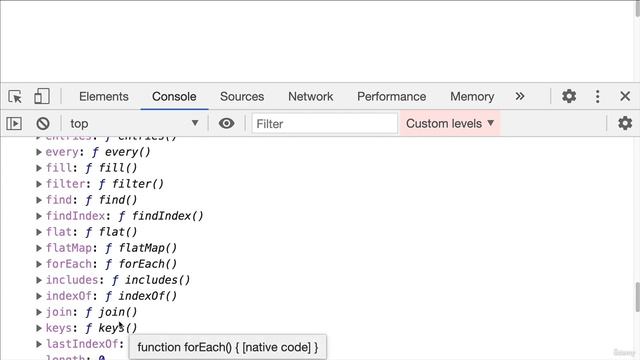Switch to the Elements tab
The height and width of the screenshot is (360, 640).
pos(104,96)
